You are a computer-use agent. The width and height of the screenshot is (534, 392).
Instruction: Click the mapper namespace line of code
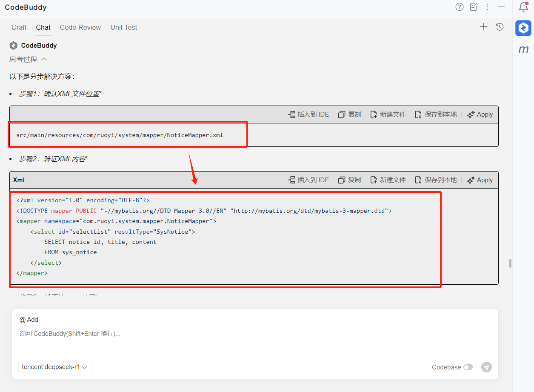pyautogui.click(x=116, y=221)
